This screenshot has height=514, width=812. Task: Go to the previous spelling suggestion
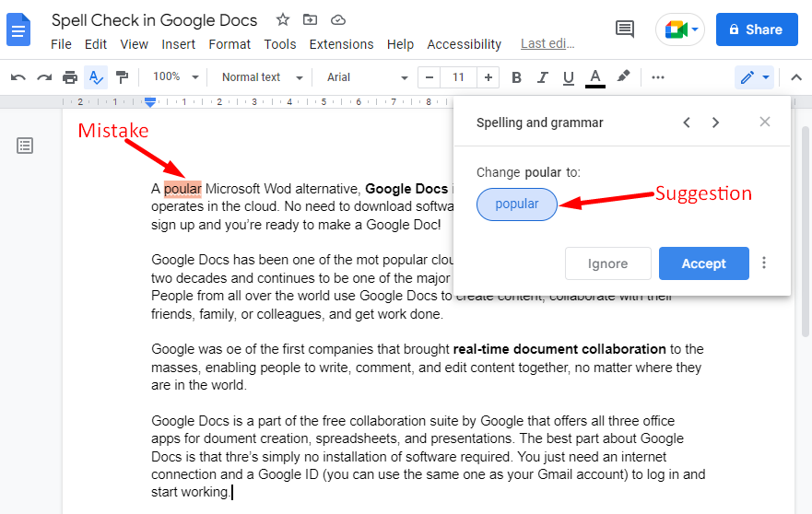(x=687, y=123)
